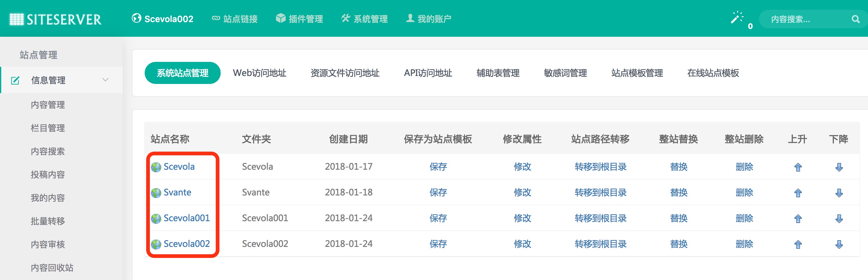Open the 站点链接 menu

pyautogui.click(x=234, y=18)
